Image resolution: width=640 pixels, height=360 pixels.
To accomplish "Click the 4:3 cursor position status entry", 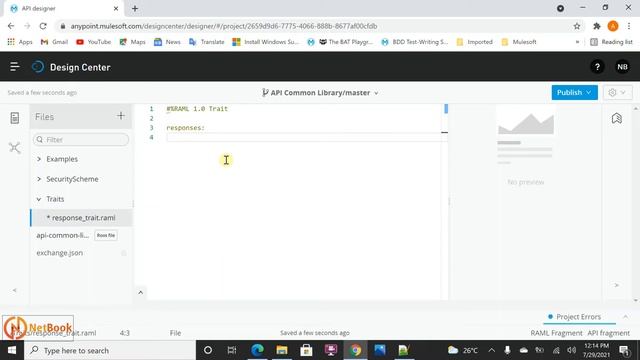I will point(124,333).
